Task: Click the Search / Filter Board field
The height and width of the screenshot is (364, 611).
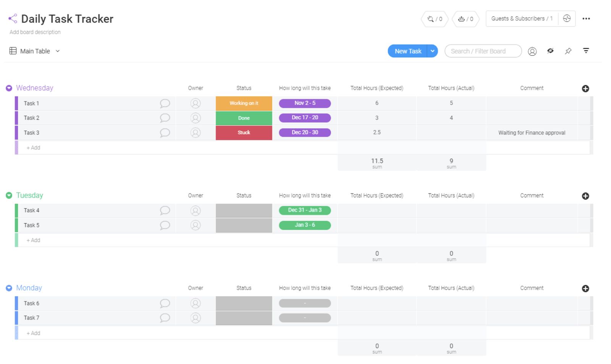Action: pyautogui.click(x=483, y=51)
